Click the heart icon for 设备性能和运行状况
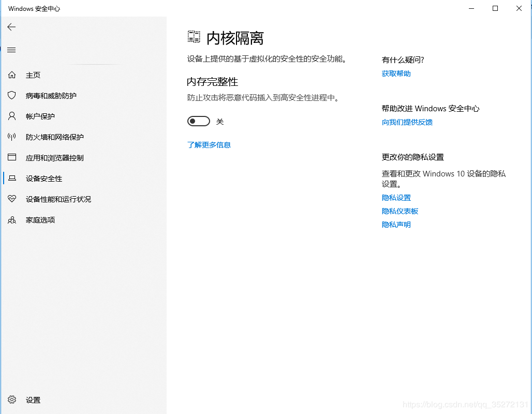The image size is (532, 414). point(12,199)
